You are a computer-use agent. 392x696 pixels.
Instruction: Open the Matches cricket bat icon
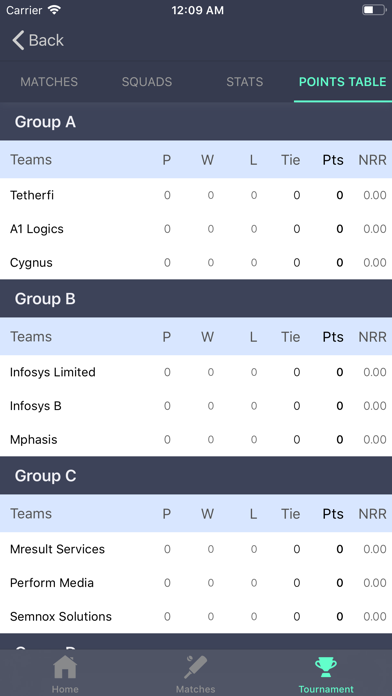(x=196, y=667)
